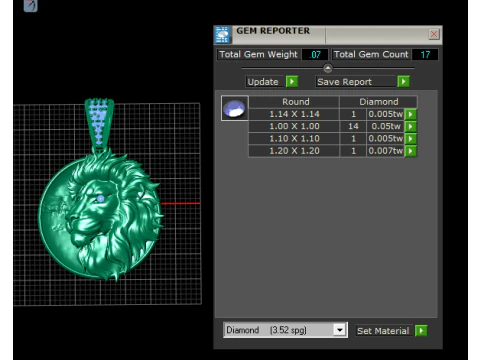Click the green Update arrow button
This screenshot has height=360, width=480.
point(292,81)
